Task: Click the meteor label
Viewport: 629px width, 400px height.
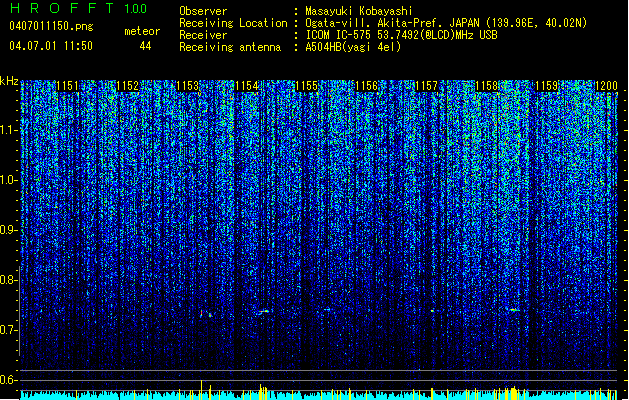Action: [x=142, y=31]
